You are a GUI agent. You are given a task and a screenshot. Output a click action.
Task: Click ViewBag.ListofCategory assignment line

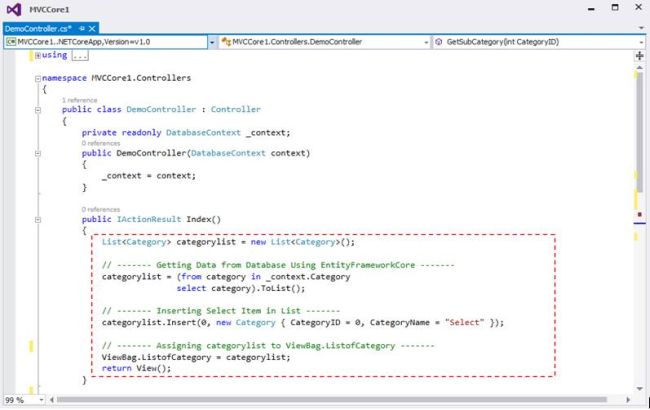click(x=196, y=357)
